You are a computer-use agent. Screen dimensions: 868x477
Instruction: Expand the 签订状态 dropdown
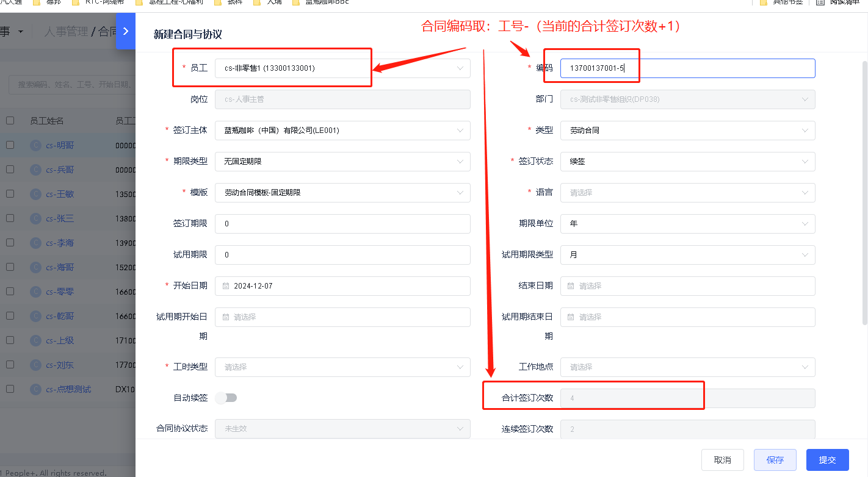coord(687,162)
